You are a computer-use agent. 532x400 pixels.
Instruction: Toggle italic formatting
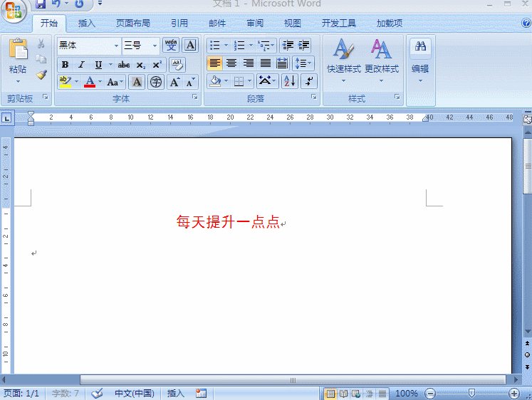(x=81, y=65)
